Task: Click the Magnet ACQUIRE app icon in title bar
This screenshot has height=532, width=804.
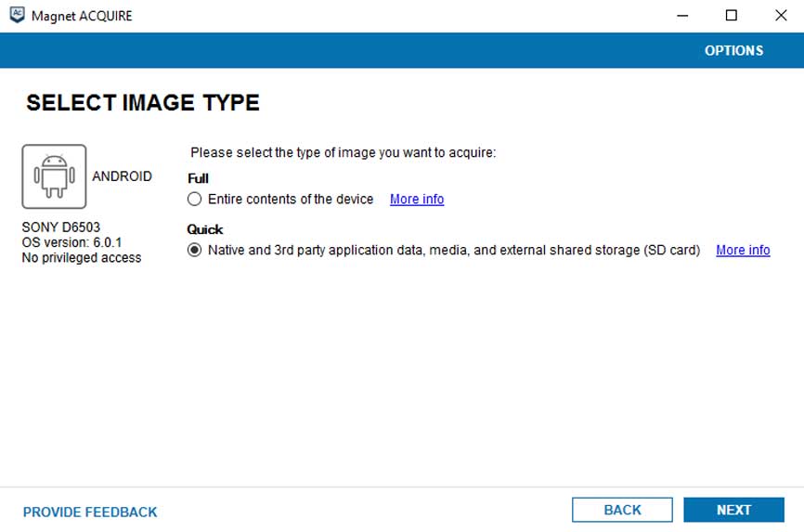Action: tap(17, 16)
